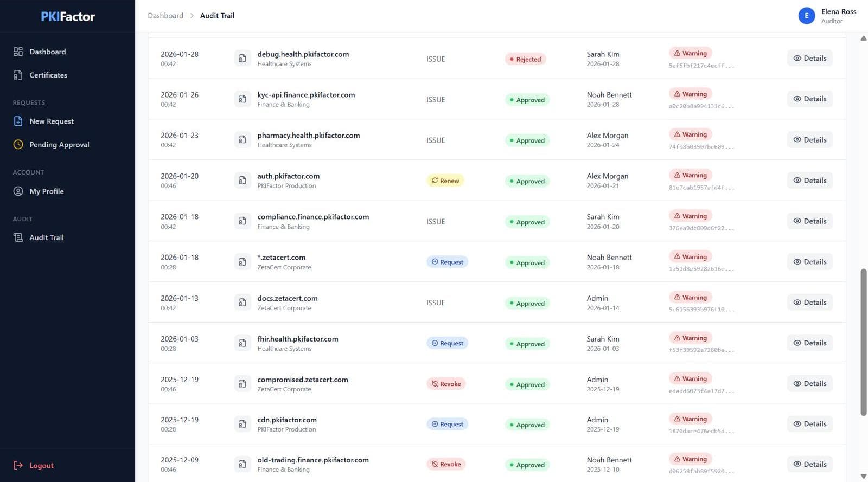Click the My Profile user icon
868x482 pixels.
coord(18,191)
